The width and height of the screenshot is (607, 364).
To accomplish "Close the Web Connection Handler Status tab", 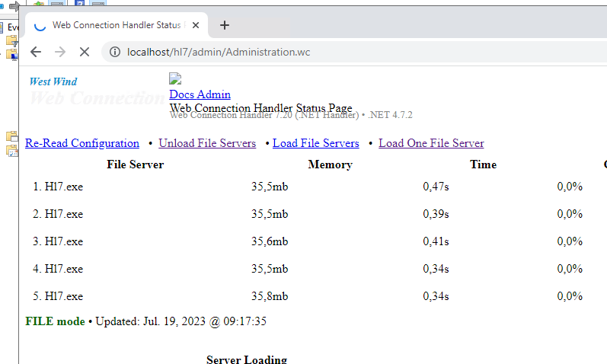I will click(x=196, y=25).
